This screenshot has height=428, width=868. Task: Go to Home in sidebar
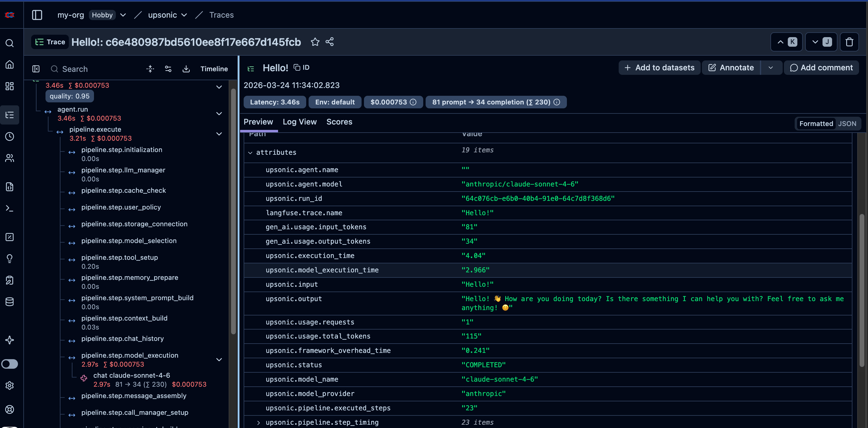pos(10,64)
